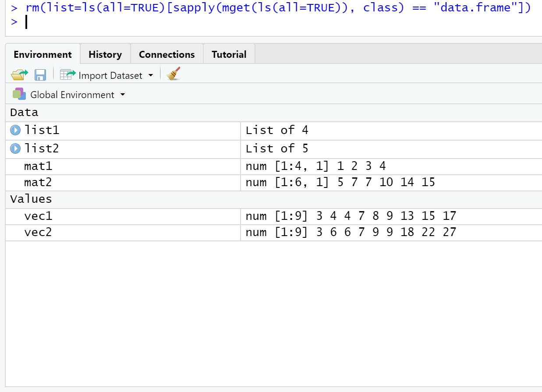Clear objects with the broom icon
Image resolution: width=542 pixels, height=392 pixels.
coord(174,74)
